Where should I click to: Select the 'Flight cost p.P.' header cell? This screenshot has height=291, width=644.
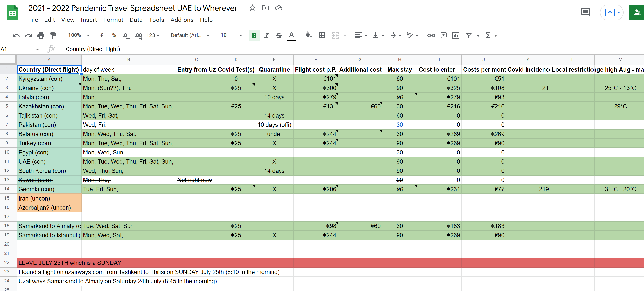[315, 70]
